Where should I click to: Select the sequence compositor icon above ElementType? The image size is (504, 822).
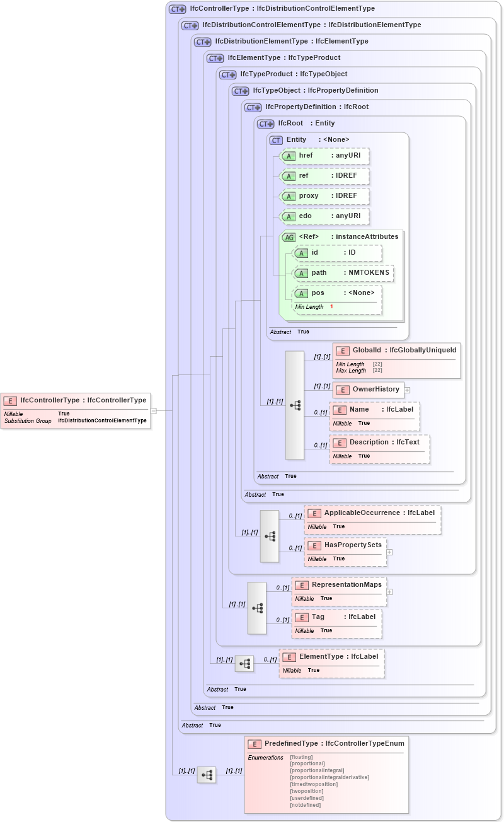coord(243,663)
